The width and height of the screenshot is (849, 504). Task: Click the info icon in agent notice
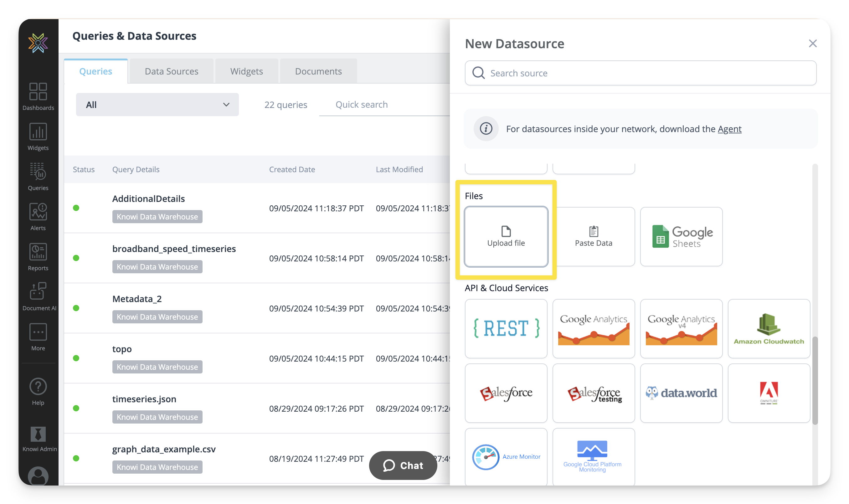point(486,129)
